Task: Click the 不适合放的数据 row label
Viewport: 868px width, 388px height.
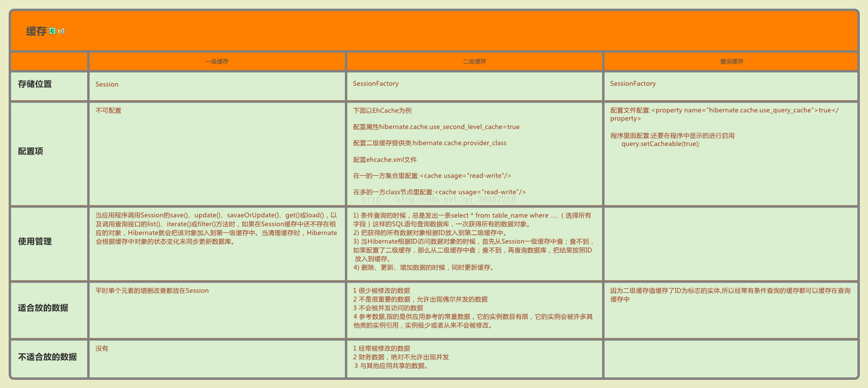Action: click(47, 357)
